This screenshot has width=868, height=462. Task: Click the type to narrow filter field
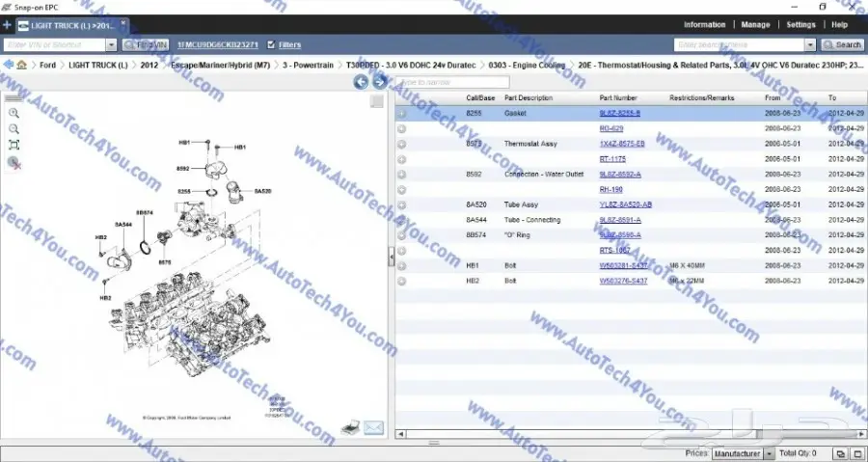[451, 82]
